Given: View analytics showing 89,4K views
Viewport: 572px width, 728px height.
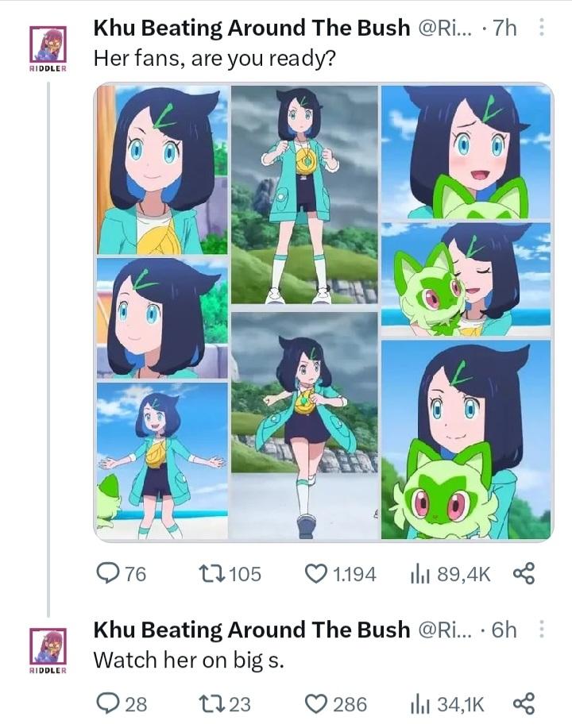Looking at the screenshot, I should pyautogui.click(x=450, y=574).
